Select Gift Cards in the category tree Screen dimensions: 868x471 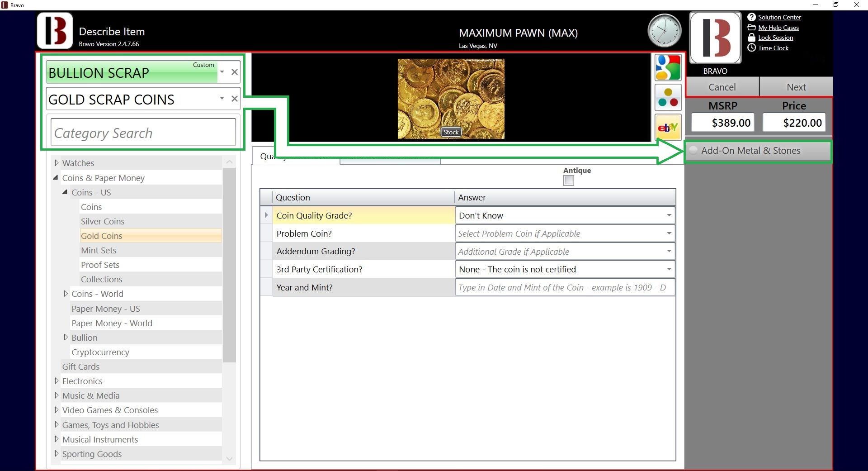coord(81,366)
